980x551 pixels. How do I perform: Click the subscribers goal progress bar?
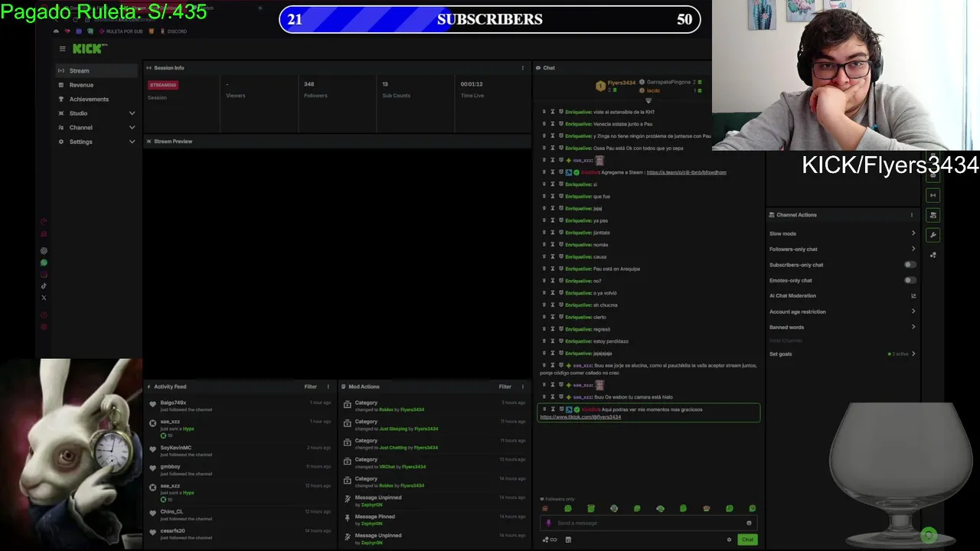coord(490,20)
